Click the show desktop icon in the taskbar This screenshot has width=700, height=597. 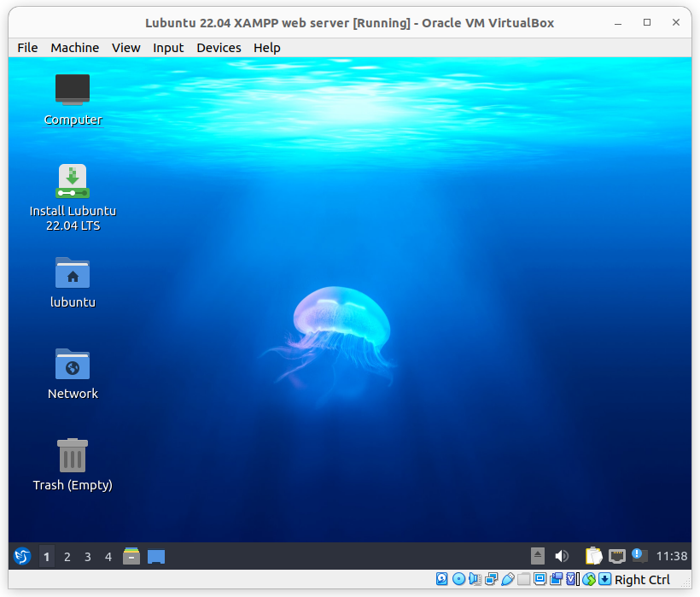point(156,557)
